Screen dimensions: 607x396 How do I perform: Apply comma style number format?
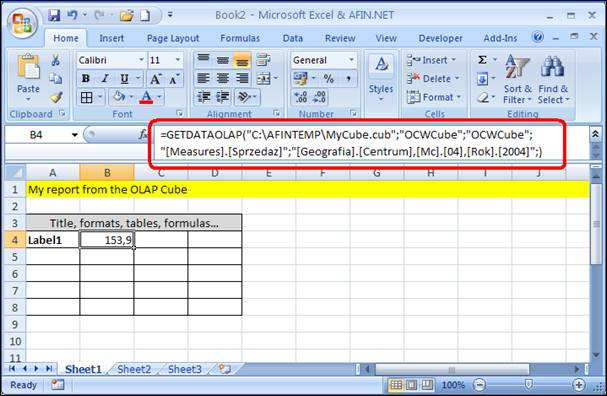(x=348, y=79)
